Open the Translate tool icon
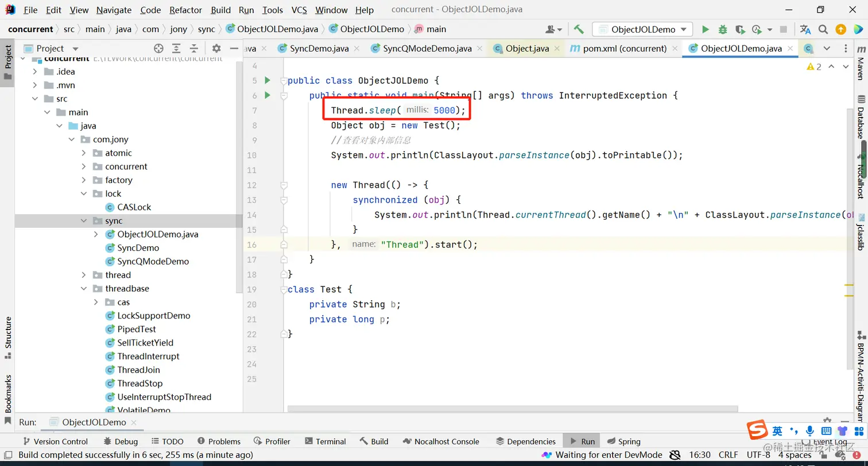Screen dimensions: 868x466 [x=805, y=29]
